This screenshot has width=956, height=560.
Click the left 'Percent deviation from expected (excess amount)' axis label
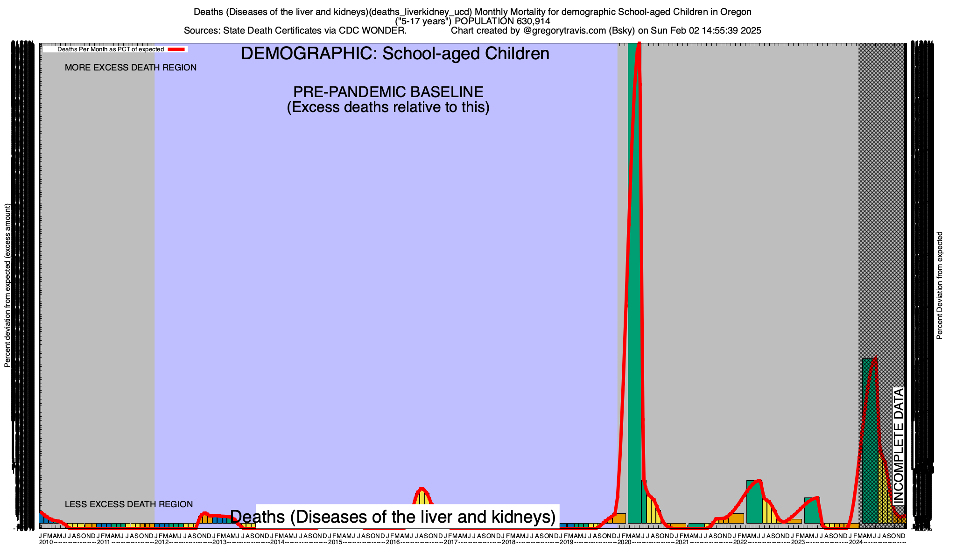tap(7, 286)
